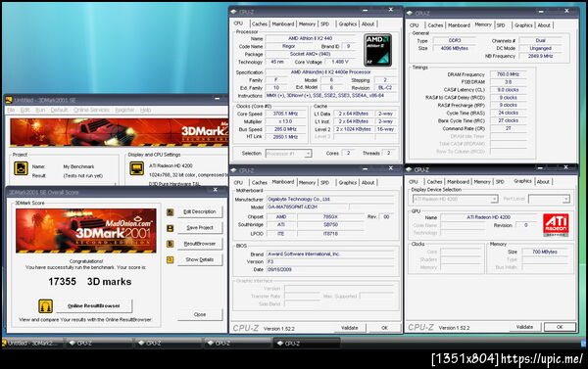Click the first CPU-Z taskbar button
The height and width of the screenshot is (369, 588).
(99, 344)
